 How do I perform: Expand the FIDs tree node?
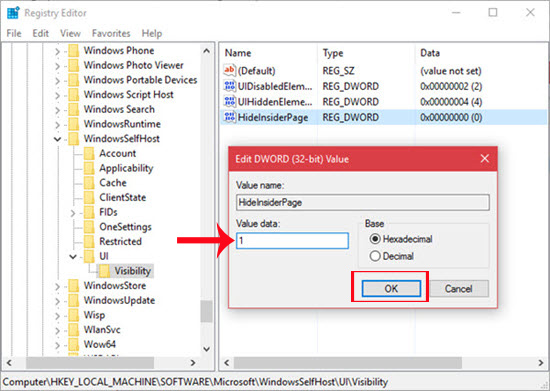pos(73,213)
